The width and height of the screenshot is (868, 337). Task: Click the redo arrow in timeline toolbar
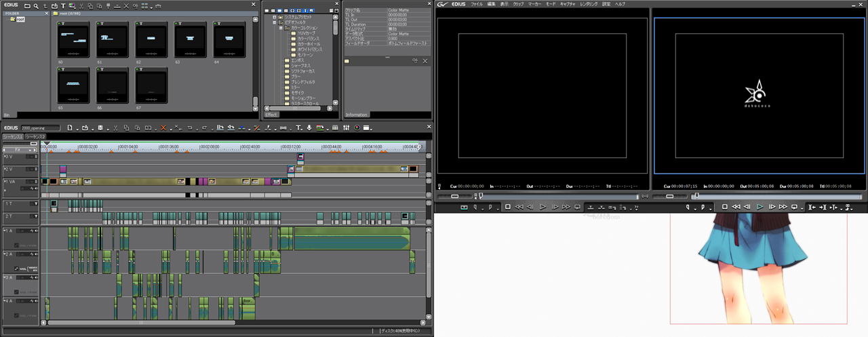tap(205, 128)
